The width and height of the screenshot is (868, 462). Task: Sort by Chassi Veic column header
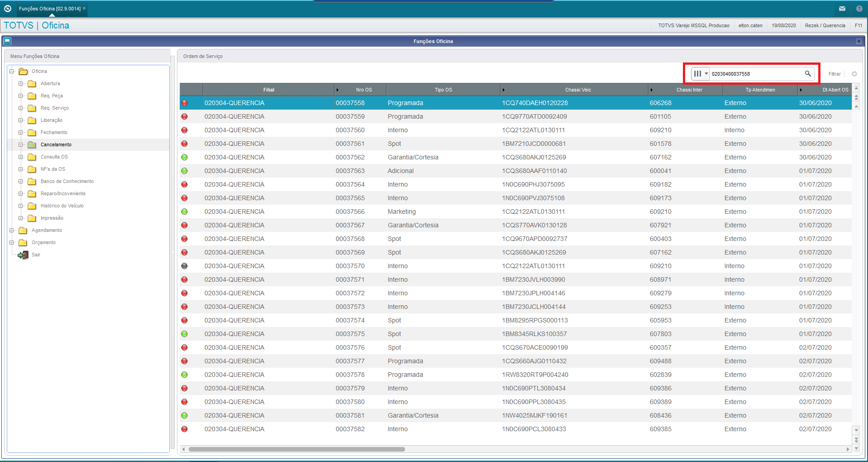(x=575, y=90)
